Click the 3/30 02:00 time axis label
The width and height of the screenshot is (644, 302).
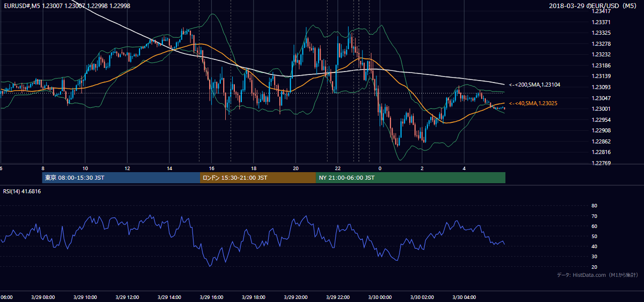[x=422, y=297]
